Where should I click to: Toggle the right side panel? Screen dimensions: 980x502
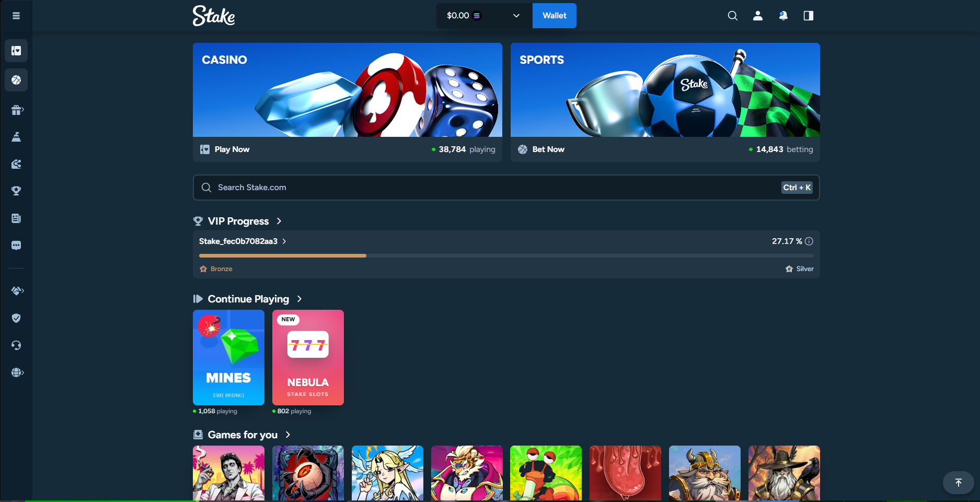[809, 16]
